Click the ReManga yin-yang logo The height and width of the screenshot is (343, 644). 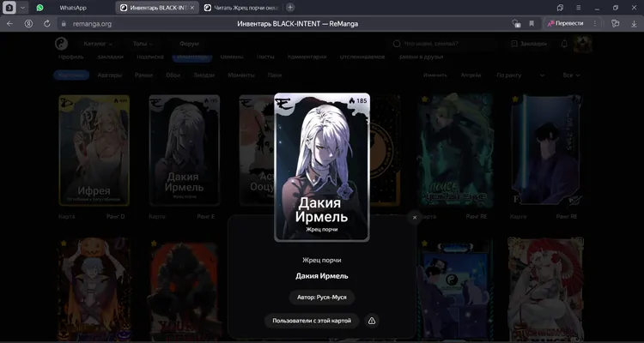(x=61, y=44)
